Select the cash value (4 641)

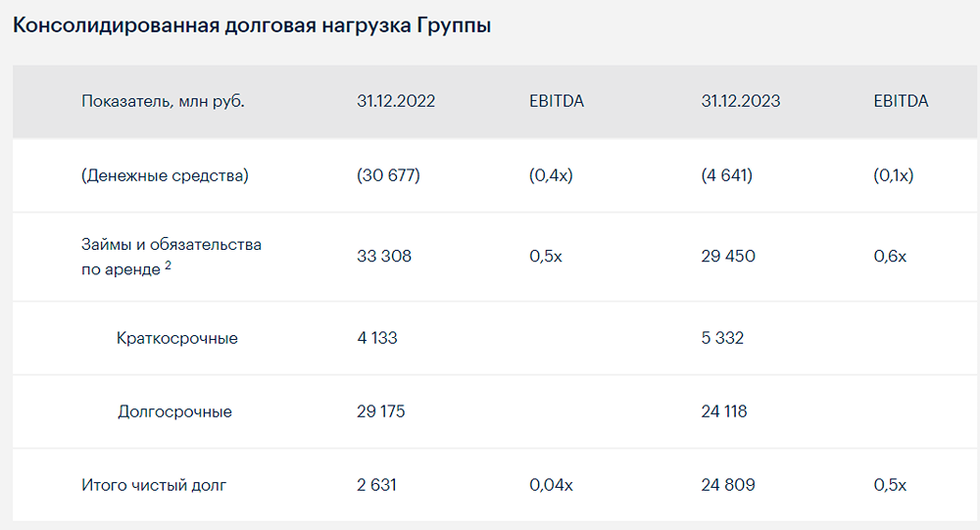tap(727, 176)
